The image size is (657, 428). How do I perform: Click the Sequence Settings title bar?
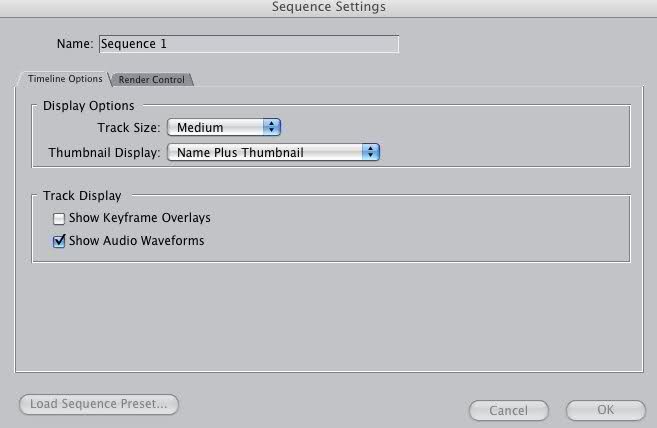[x=328, y=8]
